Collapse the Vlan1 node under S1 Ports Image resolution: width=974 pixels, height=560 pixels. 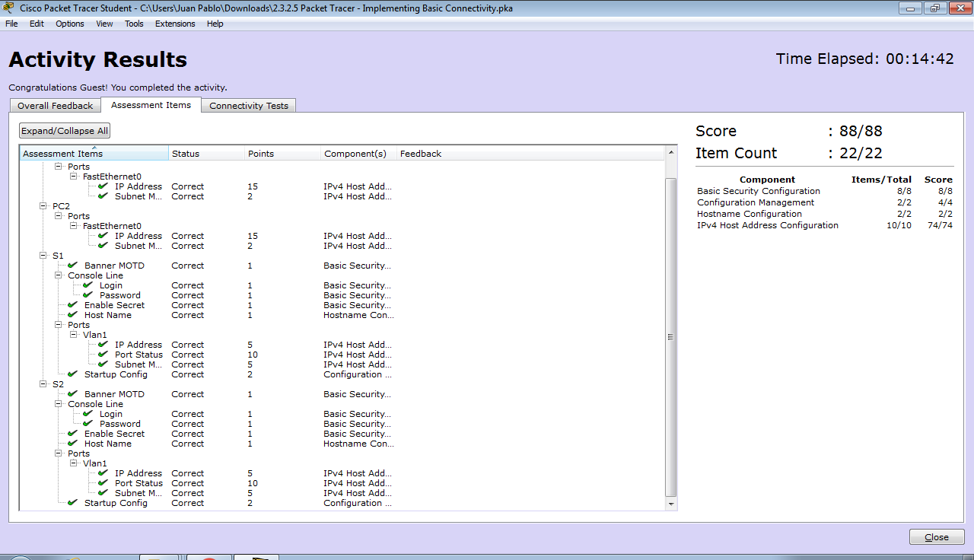(74, 334)
